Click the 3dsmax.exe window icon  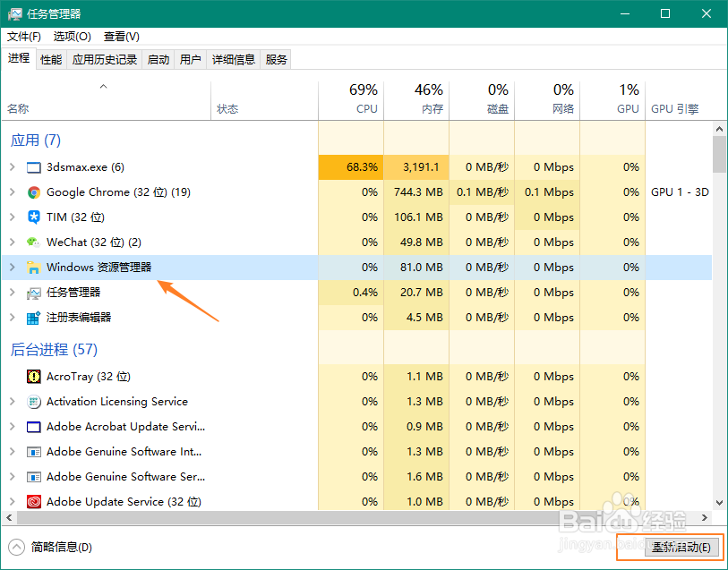(33, 167)
